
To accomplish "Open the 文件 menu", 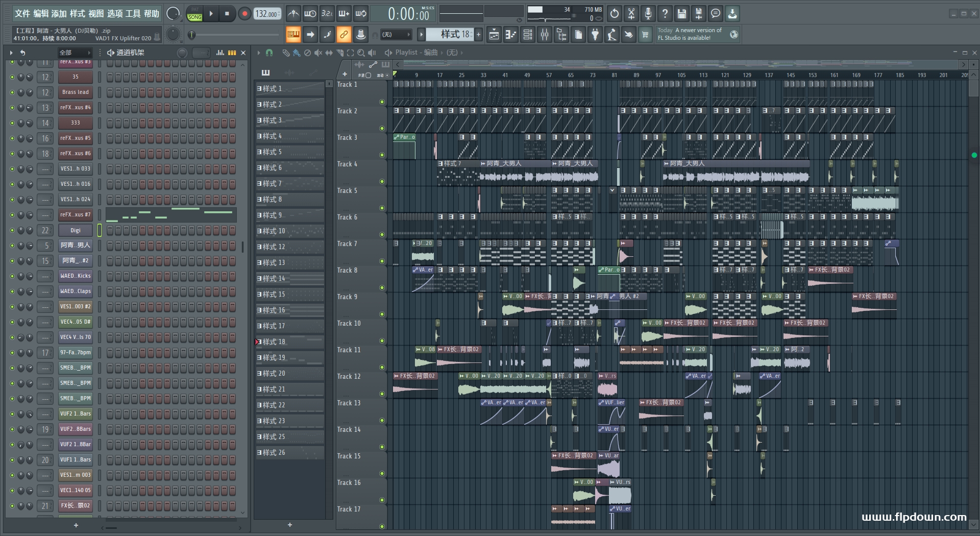I will pyautogui.click(x=22, y=14).
